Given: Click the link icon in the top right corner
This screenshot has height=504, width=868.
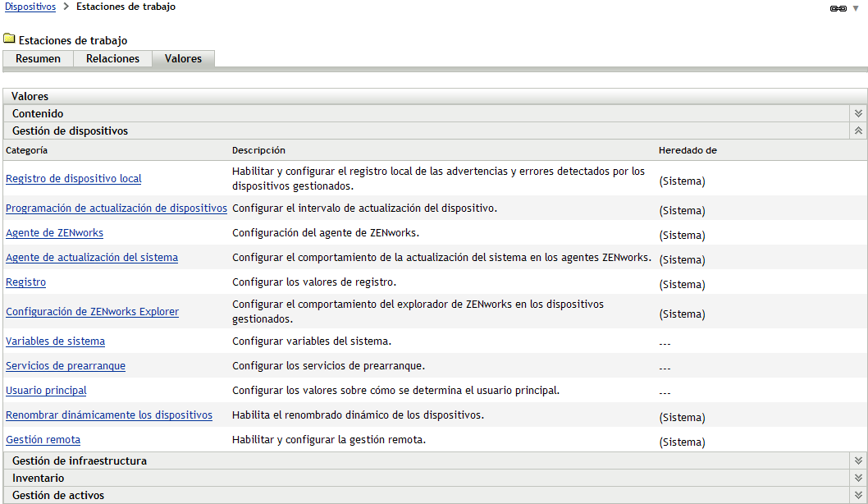Looking at the screenshot, I should pos(839,8).
